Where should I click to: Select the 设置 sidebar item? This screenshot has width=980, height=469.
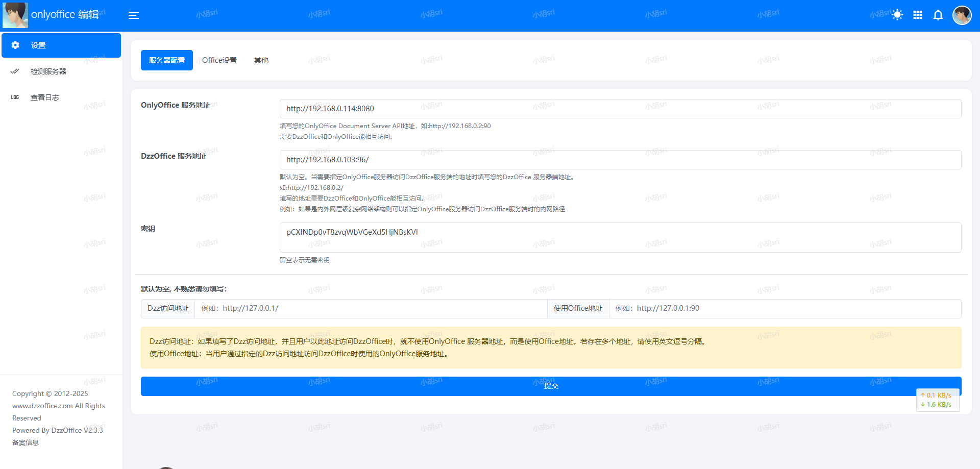[61, 45]
